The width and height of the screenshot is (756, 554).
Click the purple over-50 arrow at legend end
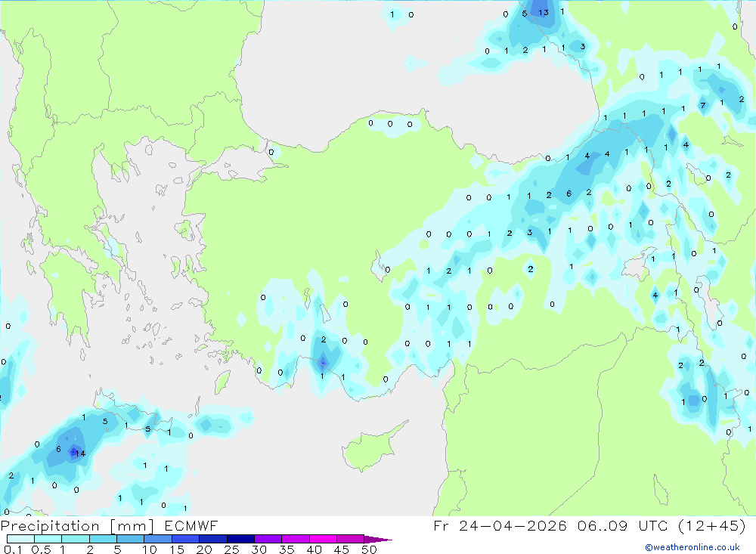pyautogui.click(x=377, y=540)
